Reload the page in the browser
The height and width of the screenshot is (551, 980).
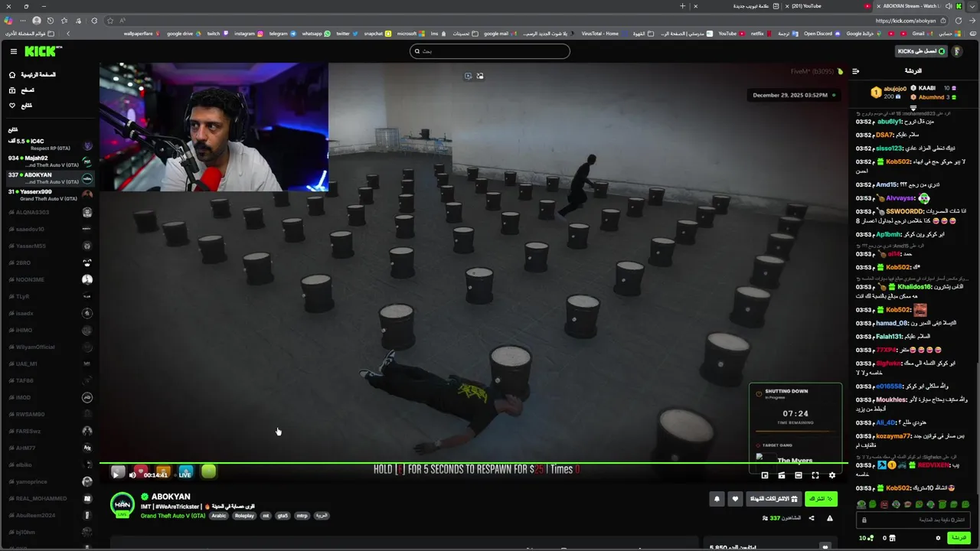click(x=959, y=21)
